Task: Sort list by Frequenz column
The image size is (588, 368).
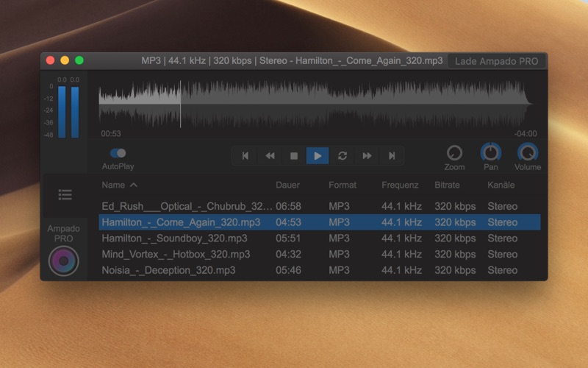Action: coord(400,185)
